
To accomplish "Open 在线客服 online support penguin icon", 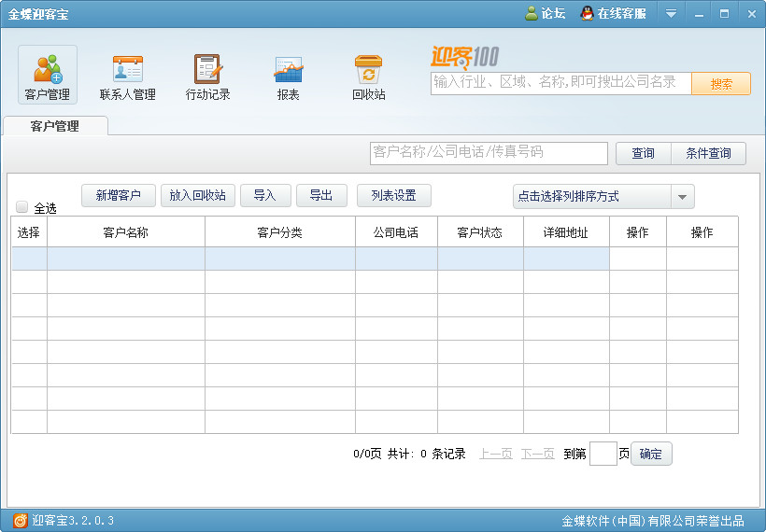I will coord(587,14).
